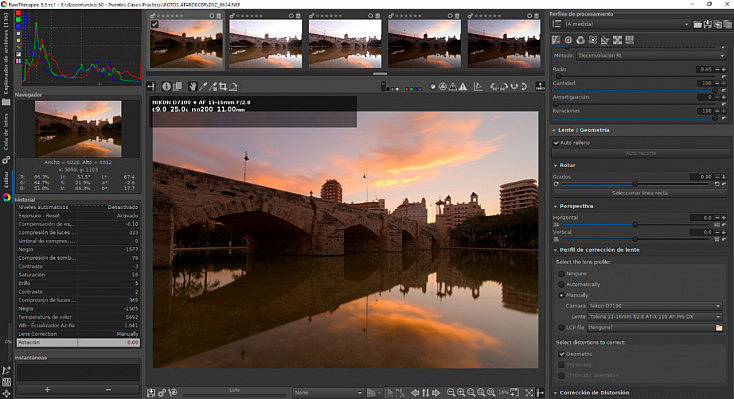This screenshot has height=399, width=734.
Task: Choose the straighten / rotate line tool
Action: click(x=233, y=87)
